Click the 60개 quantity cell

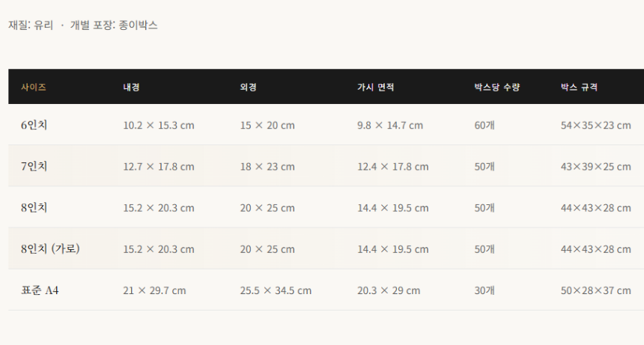484,125
